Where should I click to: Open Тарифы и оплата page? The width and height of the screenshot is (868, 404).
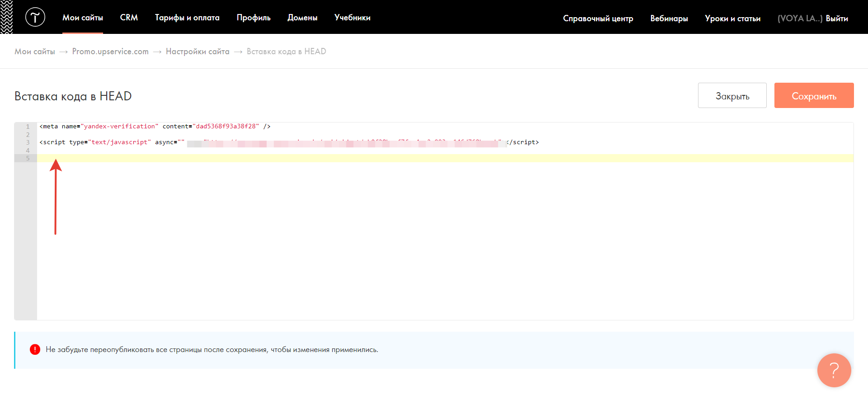click(x=187, y=18)
